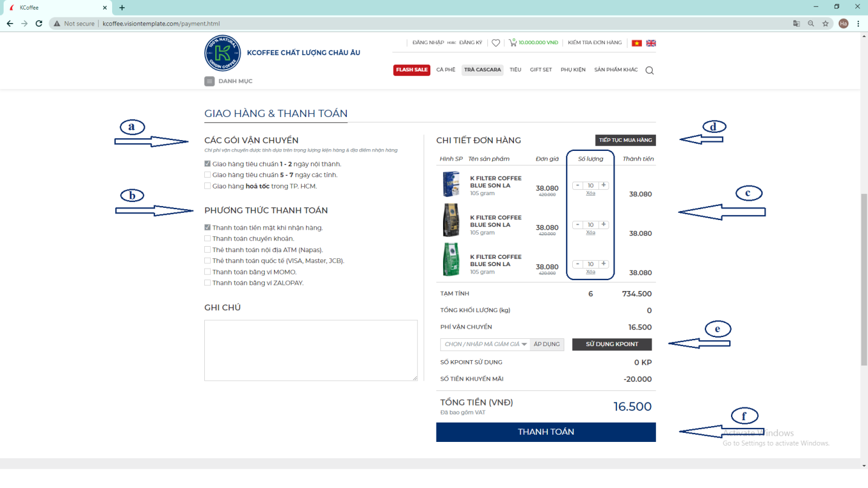
Task: Open the 'Gift Set' menu item
Action: pos(541,70)
